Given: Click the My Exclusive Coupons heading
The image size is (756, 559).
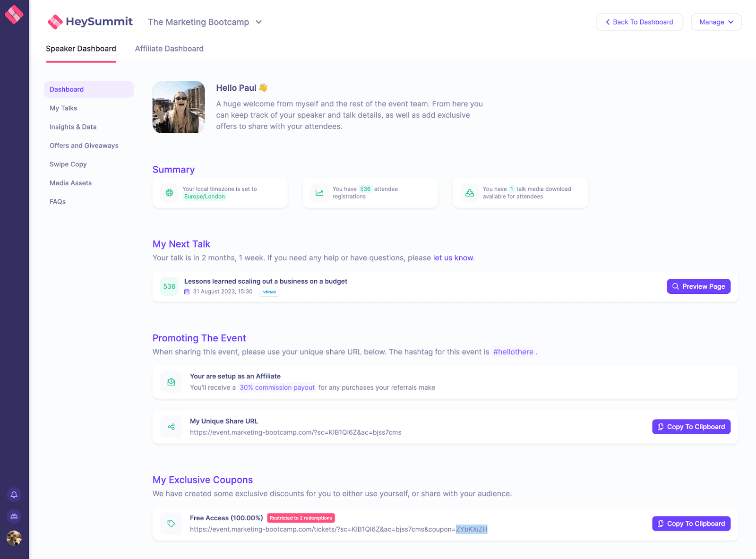Looking at the screenshot, I should 203,480.
